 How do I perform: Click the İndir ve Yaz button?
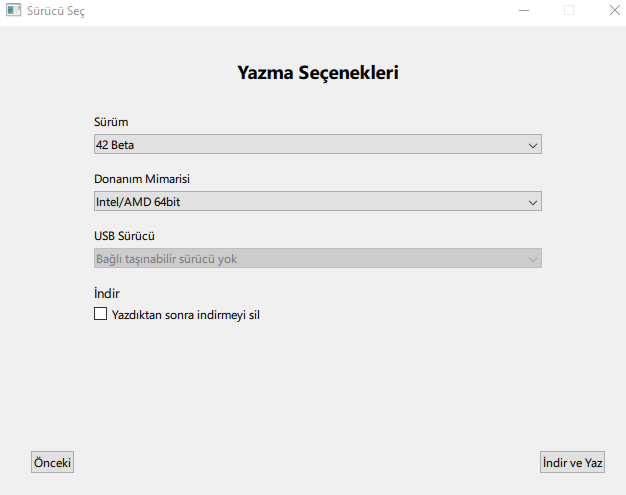(x=572, y=463)
